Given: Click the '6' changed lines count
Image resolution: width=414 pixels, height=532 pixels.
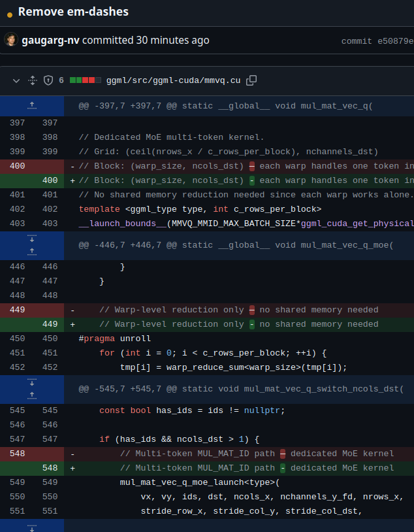Looking at the screenshot, I should pos(61,81).
